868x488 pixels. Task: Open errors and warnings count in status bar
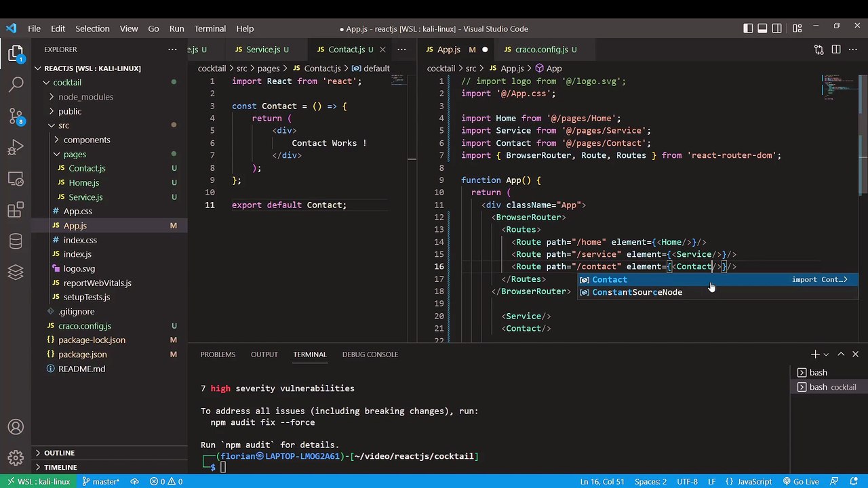point(166,481)
